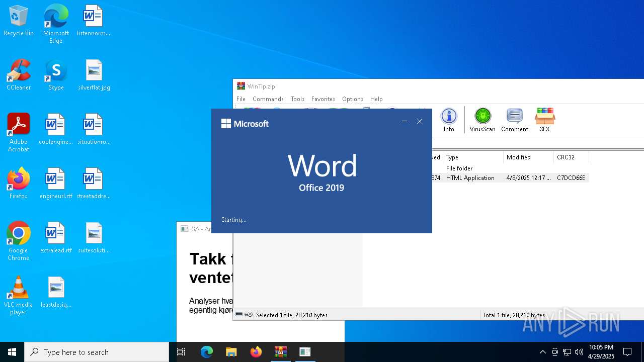Open the Recycle Bin desktop icon

19,21
